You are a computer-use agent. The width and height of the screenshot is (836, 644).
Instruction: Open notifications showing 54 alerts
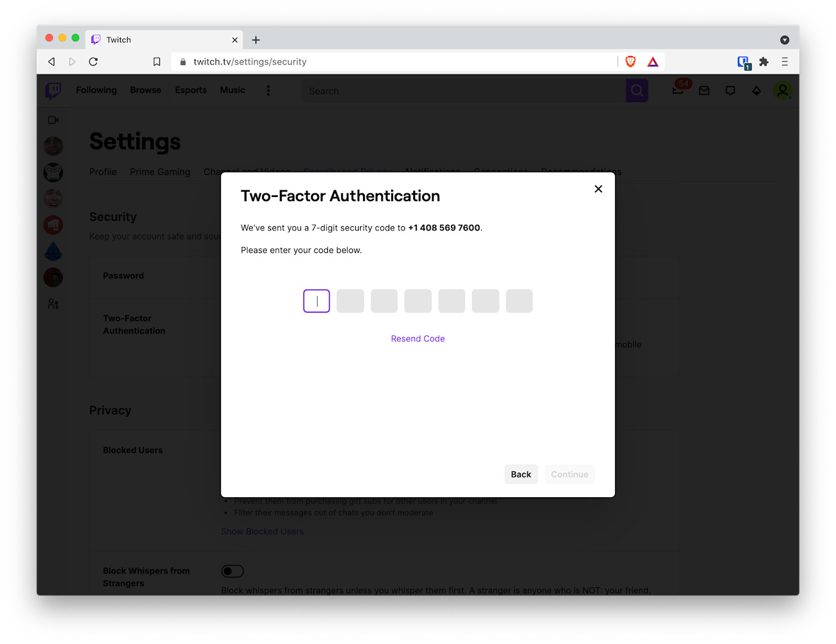point(678,90)
